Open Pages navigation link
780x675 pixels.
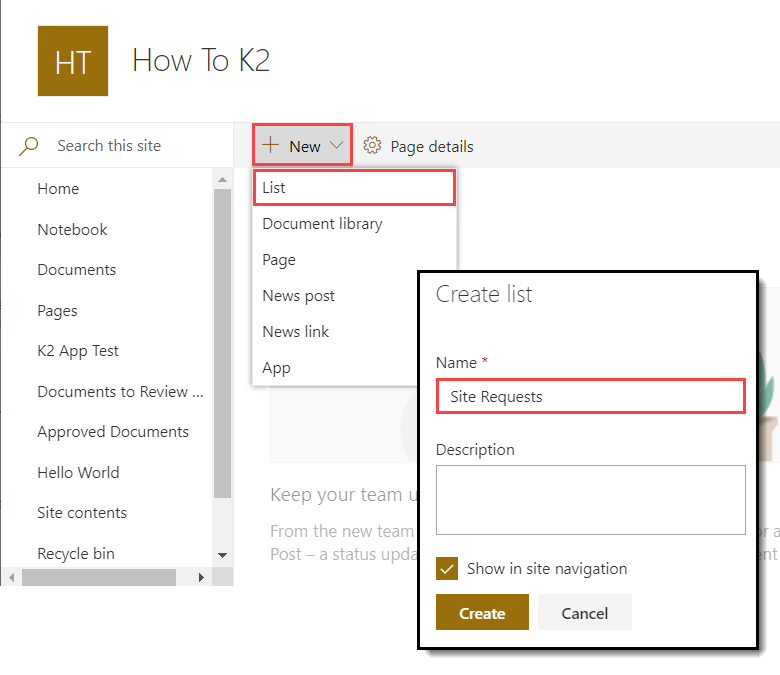coord(57,311)
